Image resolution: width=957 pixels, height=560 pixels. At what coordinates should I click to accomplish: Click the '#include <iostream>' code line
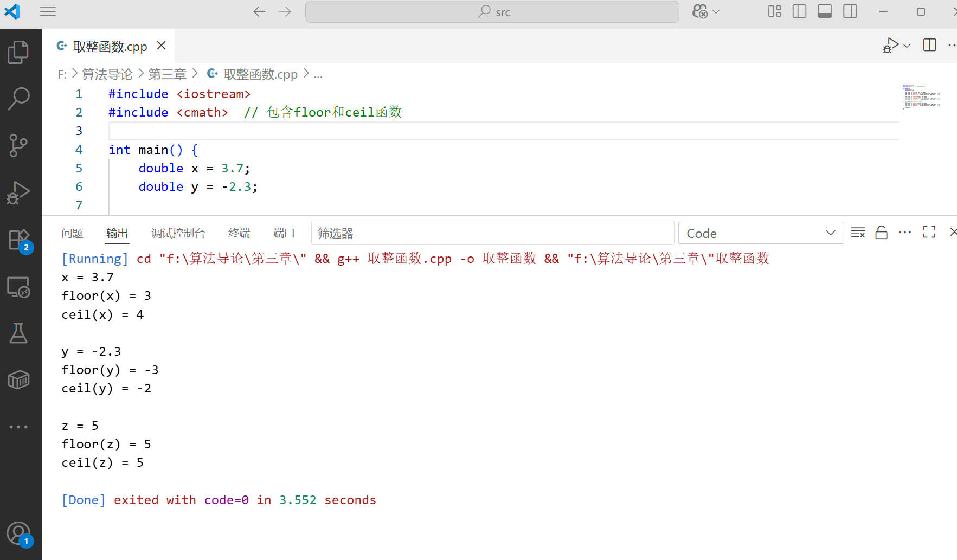179,94
